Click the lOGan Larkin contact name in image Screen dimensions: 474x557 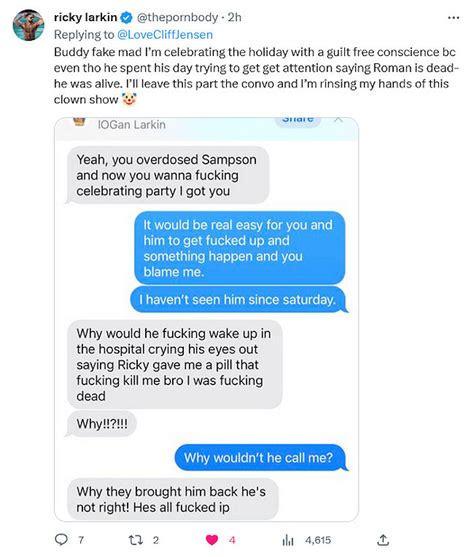(131, 124)
